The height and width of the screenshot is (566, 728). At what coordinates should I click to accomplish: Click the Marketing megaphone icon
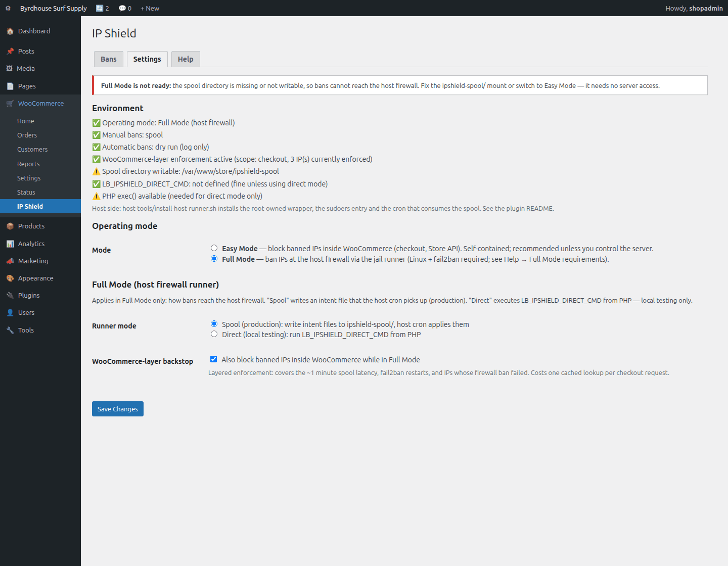[10, 261]
